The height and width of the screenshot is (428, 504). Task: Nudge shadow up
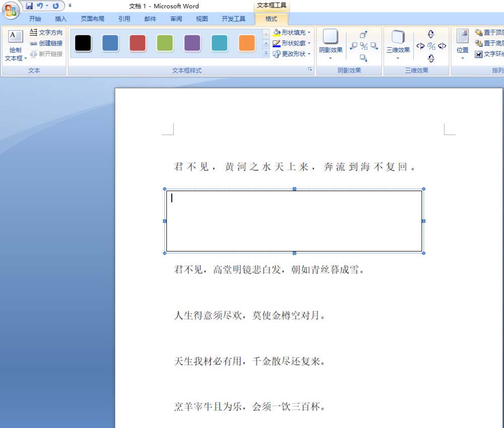click(x=363, y=34)
